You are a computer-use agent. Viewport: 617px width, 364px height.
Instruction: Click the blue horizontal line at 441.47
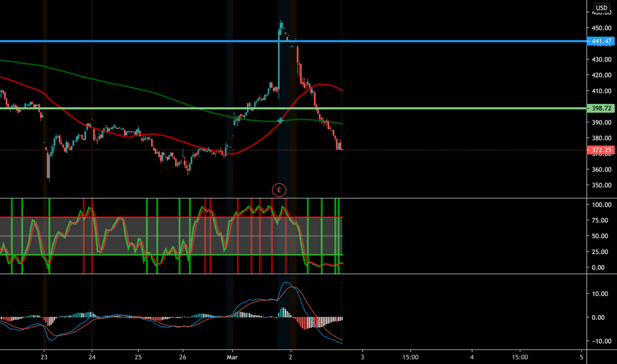[x=293, y=41]
